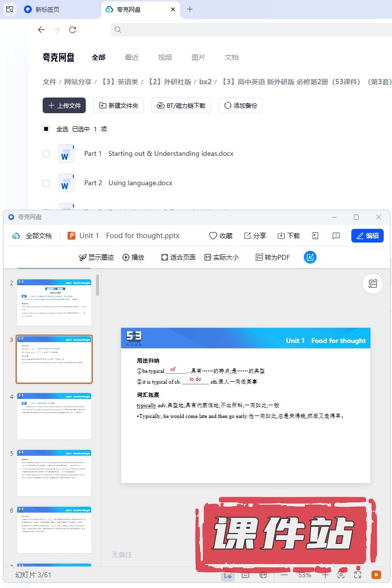
Task: Click the 上传文件 button
Action: point(64,105)
